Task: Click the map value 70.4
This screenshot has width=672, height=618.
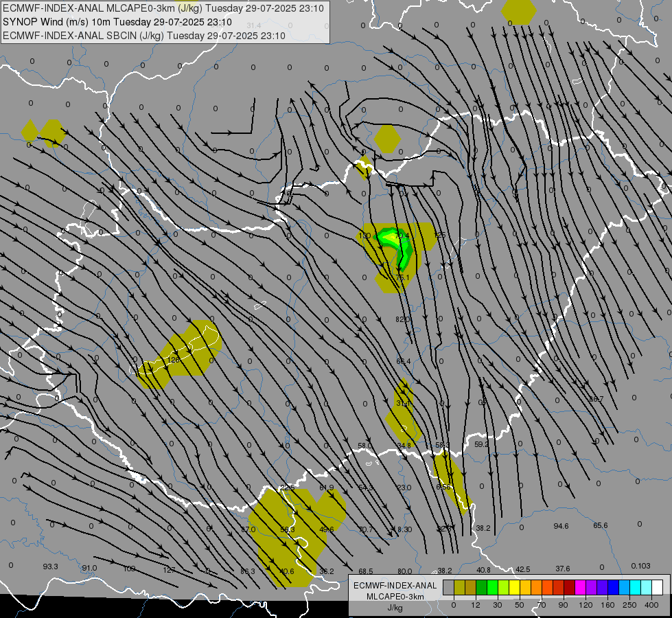Action: click(402, 236)
